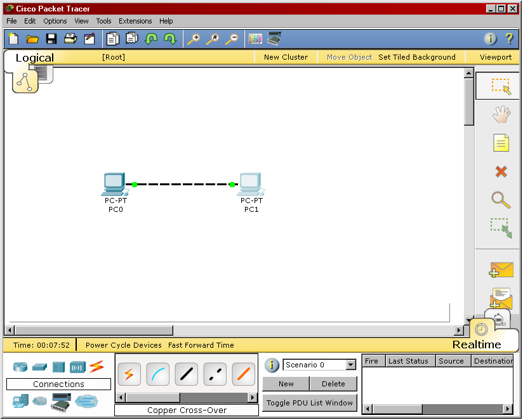Open the Custom Devices Dialog icon

point(274,38)
